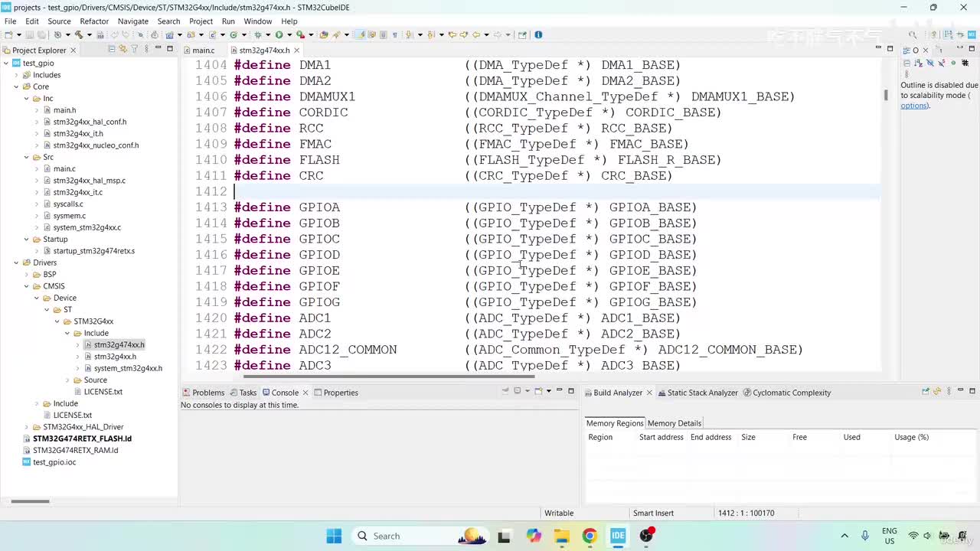Image resolution: width=980 pixels, height=551 pixels.
Task: Click the green Run launch button
Action: tap(279, 34)
